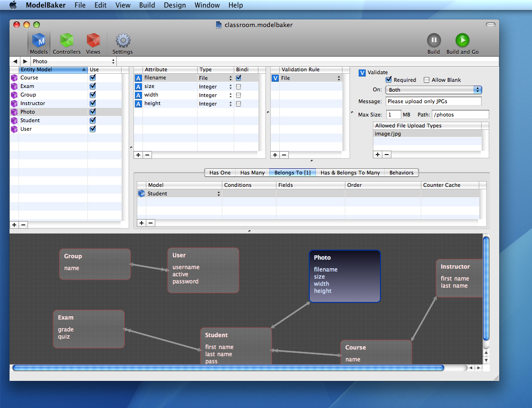Image resolution: width=532 pixels, height=408 pixels.
Task: Click the Max Size input field
Action: pyautogui.click(x=393, y=115)
